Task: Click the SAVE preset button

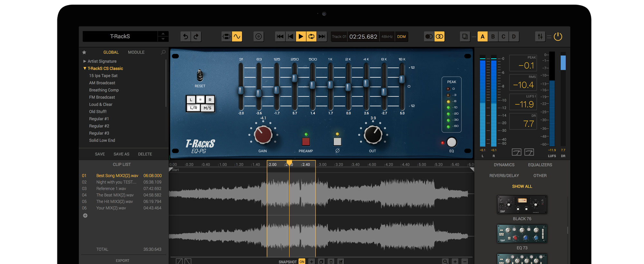Action: click(100, 154)
